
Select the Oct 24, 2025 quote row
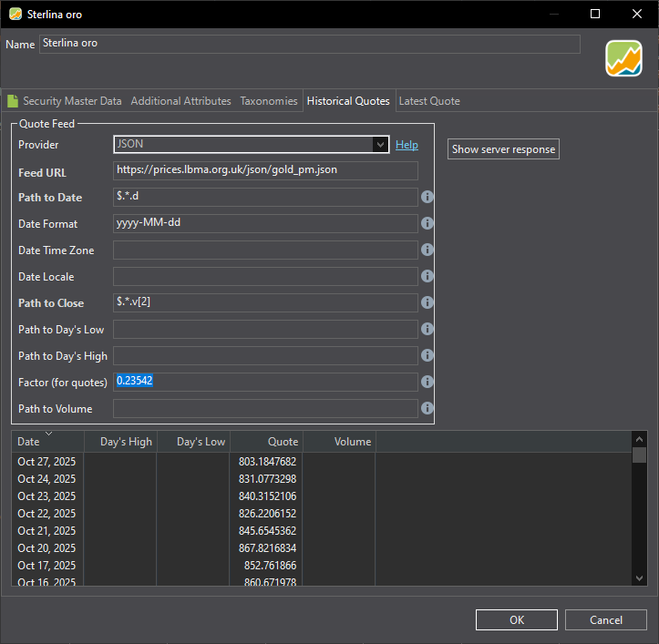pyautogui.click(x=47, y=478)
